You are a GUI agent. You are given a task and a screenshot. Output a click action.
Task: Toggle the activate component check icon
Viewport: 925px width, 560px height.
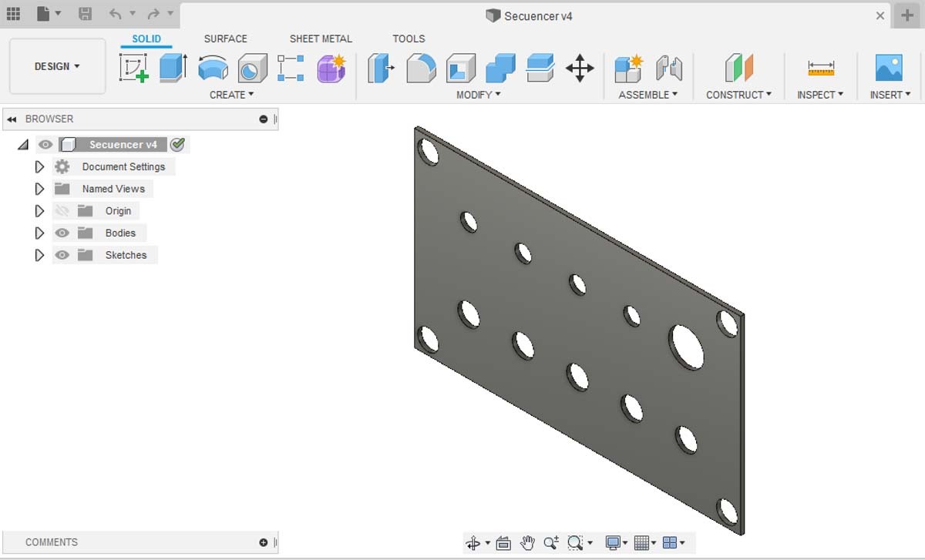pyautogui.click(x=177, y=144)
